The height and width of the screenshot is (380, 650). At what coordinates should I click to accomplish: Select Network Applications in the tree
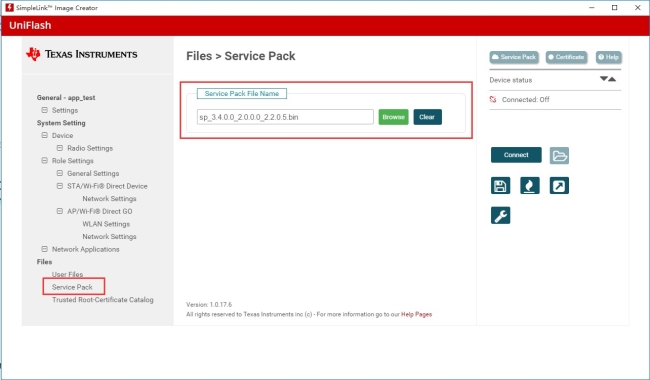pyautogui.click(x=86, y=249)
